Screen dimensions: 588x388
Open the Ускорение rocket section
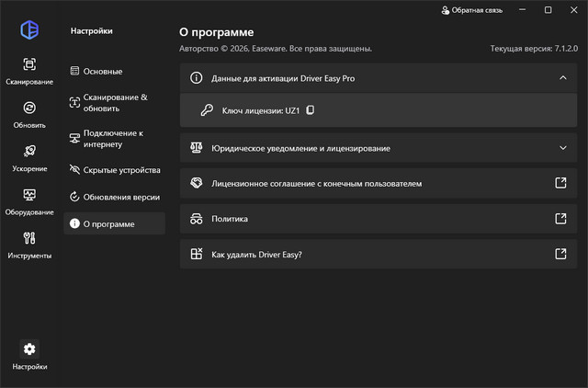[29, 158]
